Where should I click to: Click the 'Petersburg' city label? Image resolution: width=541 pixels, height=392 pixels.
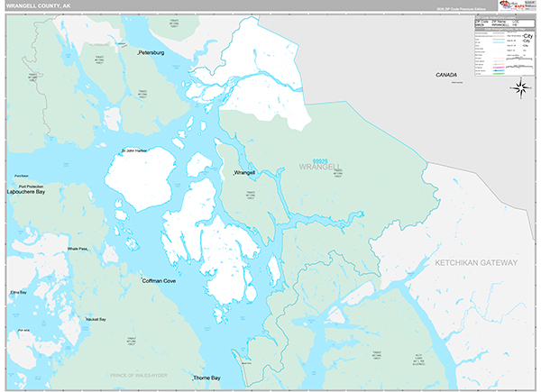tap(151, 53)
